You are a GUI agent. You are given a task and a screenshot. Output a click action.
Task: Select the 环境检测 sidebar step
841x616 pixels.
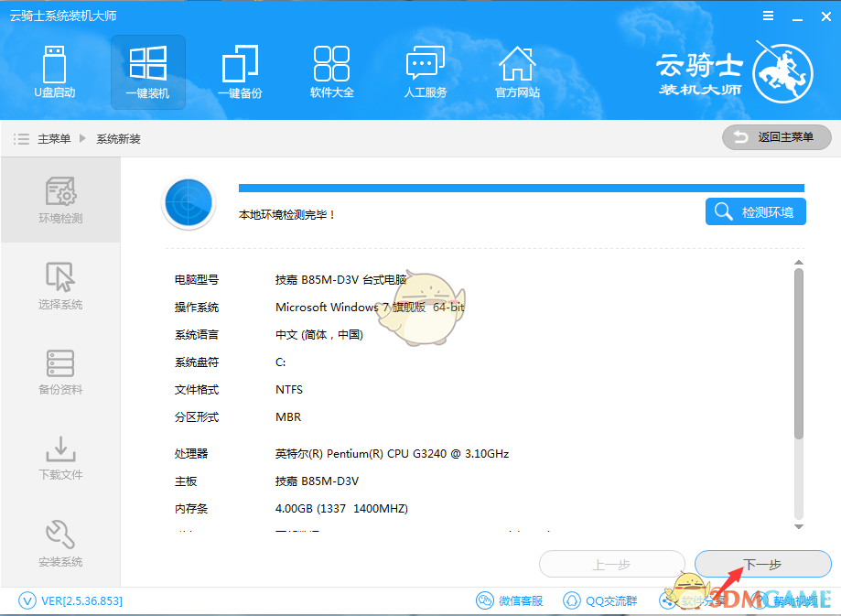click(60, 200)
